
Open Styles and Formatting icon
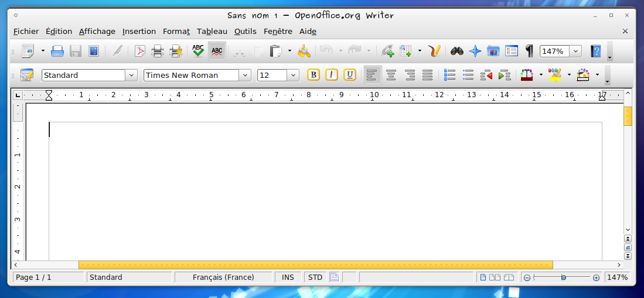(27, 75)
